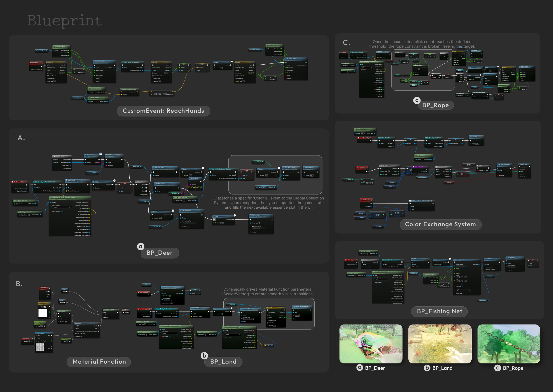Viewport: 553px width, 392px height.
Task: Select the Destroy Actor node
Action: [309, 167]
